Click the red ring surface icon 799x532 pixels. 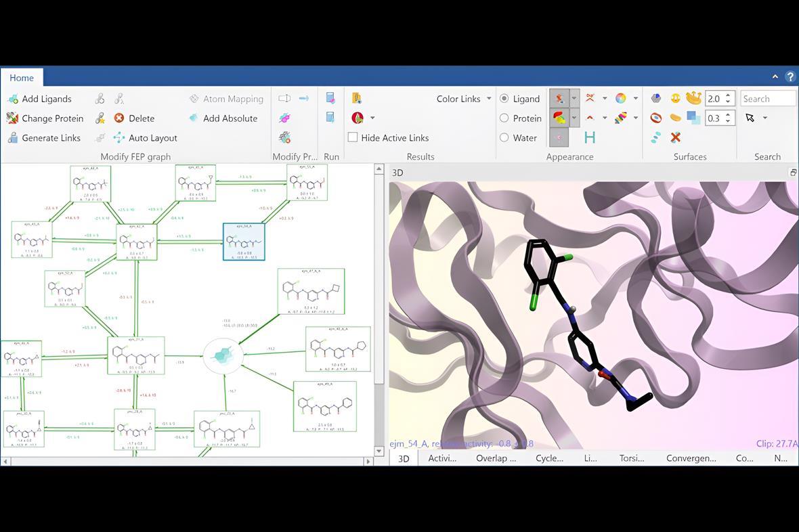[656, 118]
